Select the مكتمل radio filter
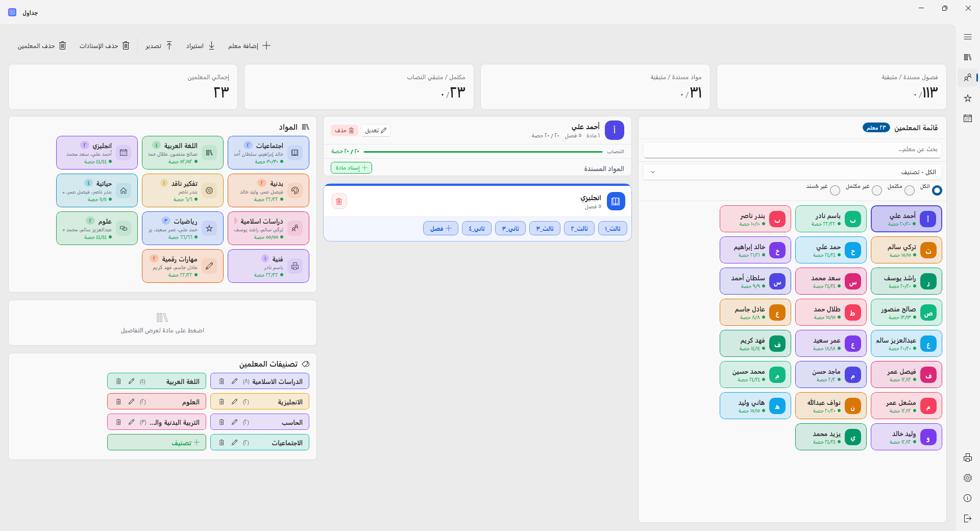The image size is (980, 531). tap(909, 190)
